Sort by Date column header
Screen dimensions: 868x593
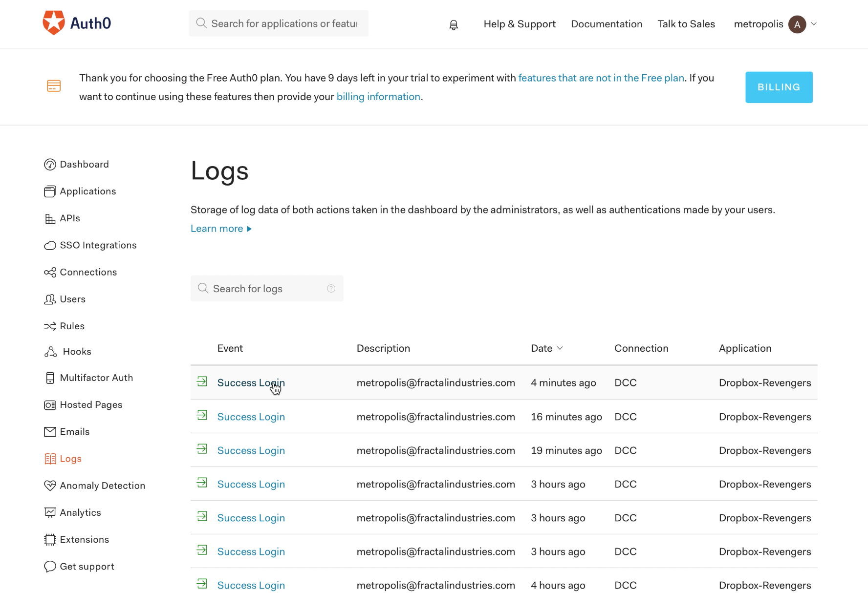(x=547, y=348)
